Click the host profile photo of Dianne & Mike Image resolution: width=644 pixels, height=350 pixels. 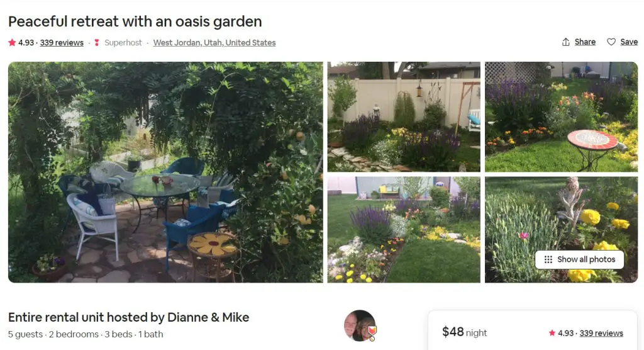[x=360, y=325]
